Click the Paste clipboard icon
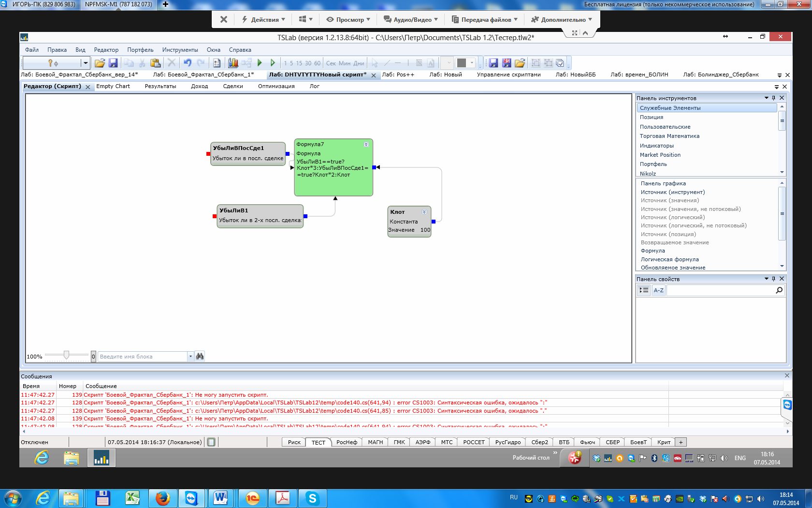Viewport: 812px width, 508px height. (x=155, y=63)
